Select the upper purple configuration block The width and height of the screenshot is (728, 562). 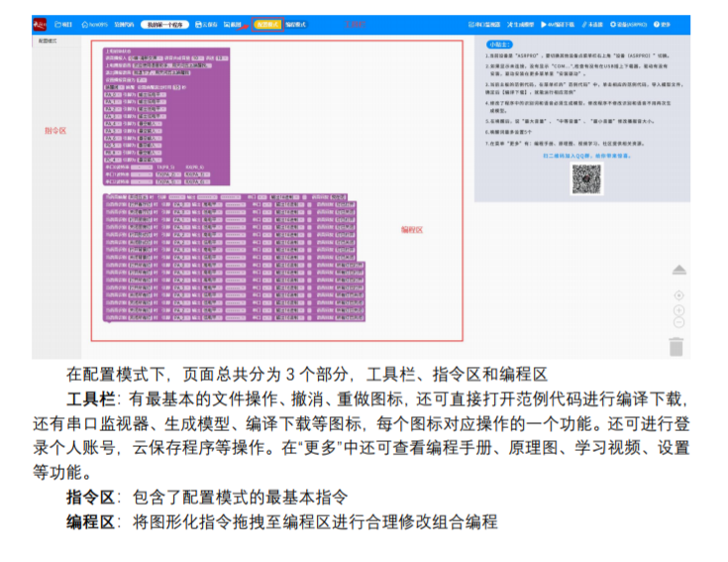[166, 116]
